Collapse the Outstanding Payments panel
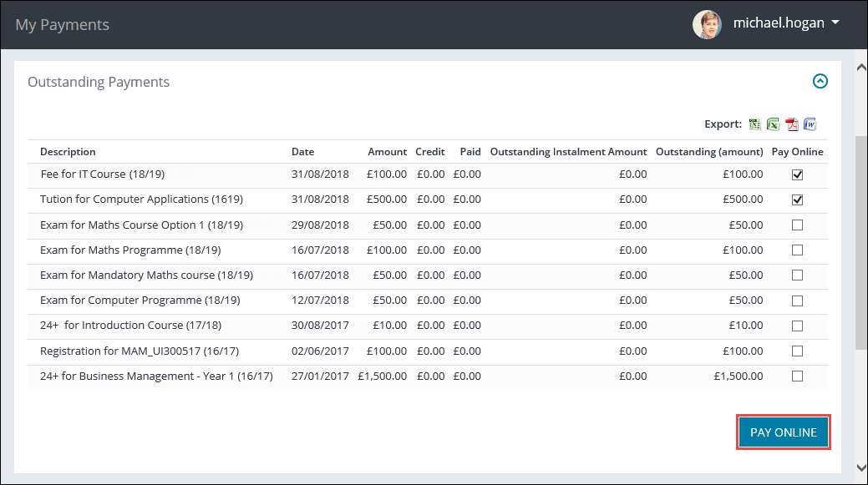Screen dimensions: 868x485 tap(820, 81)
